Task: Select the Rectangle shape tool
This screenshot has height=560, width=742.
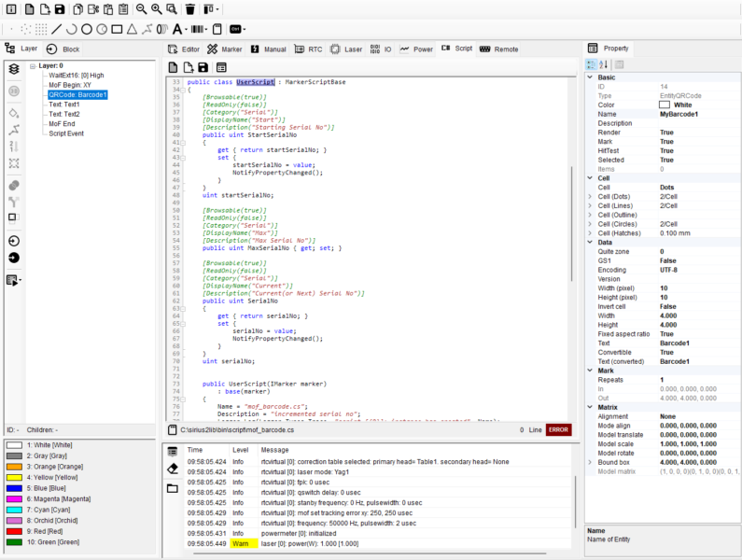Action: tap(116, 29)
